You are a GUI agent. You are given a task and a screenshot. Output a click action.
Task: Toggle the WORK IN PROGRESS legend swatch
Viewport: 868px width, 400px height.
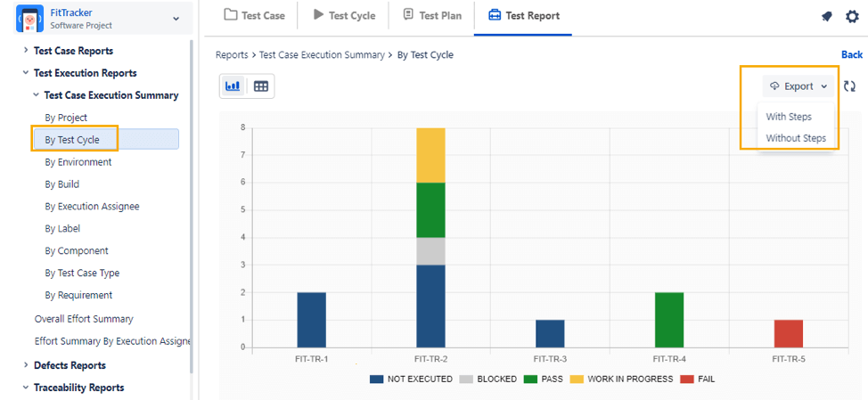(x=577, y=379)
